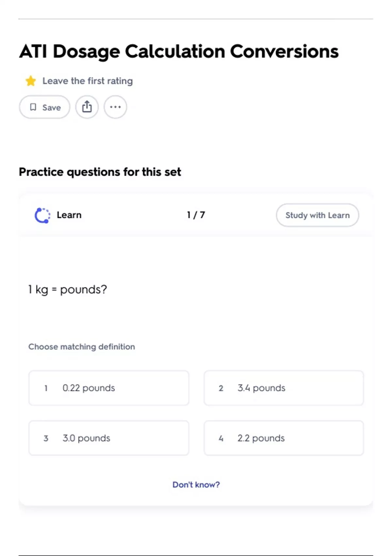This screenshot has width=392, height=556.
Task: Click the '1 kg = pounds?' question text
Action: (x=68, y=289)
